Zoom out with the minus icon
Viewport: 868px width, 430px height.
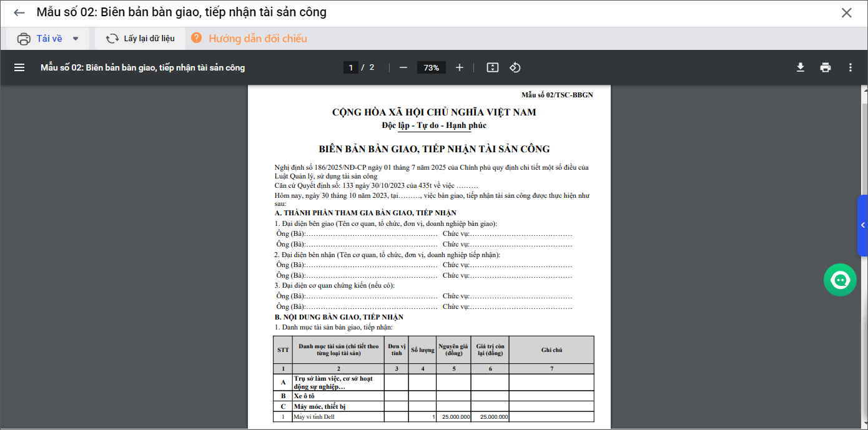(403, 67)
